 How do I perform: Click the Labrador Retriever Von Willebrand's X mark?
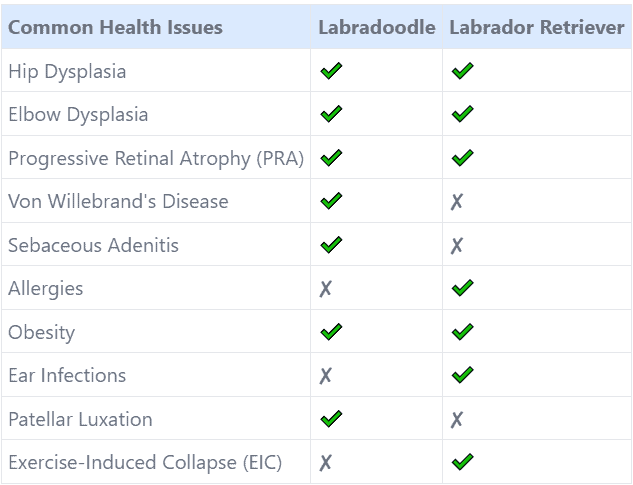coord(457,202)
